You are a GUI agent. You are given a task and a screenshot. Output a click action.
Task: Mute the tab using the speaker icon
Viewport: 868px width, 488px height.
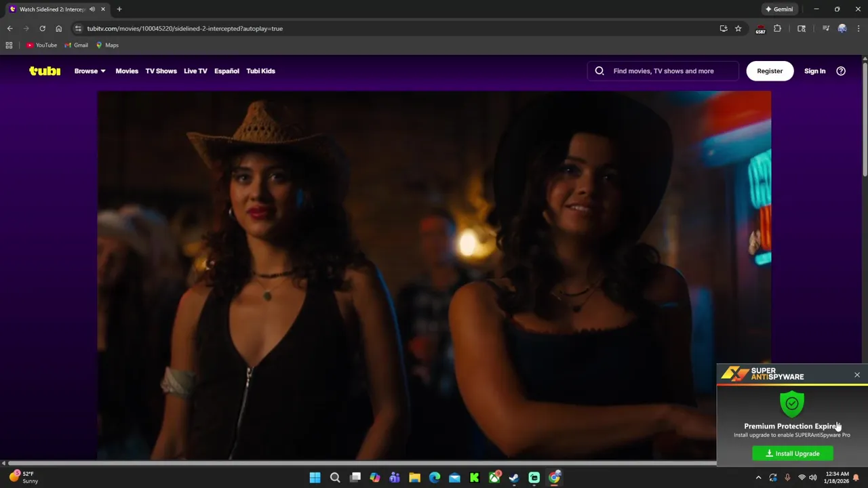click(92, 9)
